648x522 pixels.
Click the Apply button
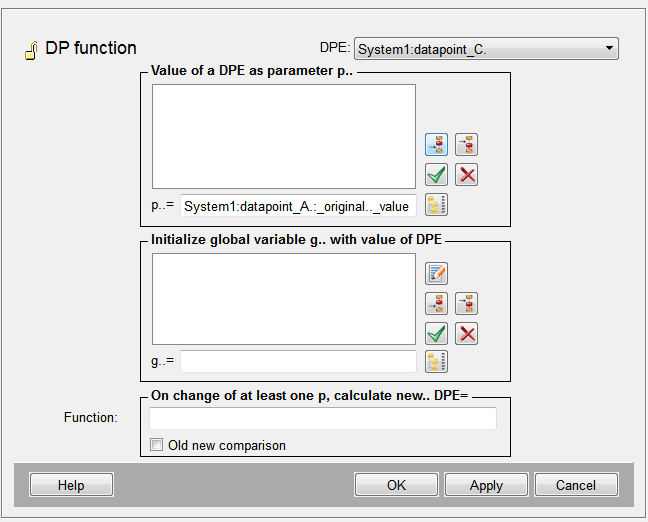pos(486,485)
